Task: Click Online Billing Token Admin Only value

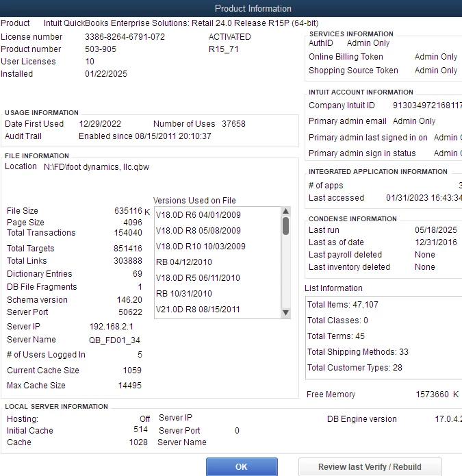Action: (436, 57)
